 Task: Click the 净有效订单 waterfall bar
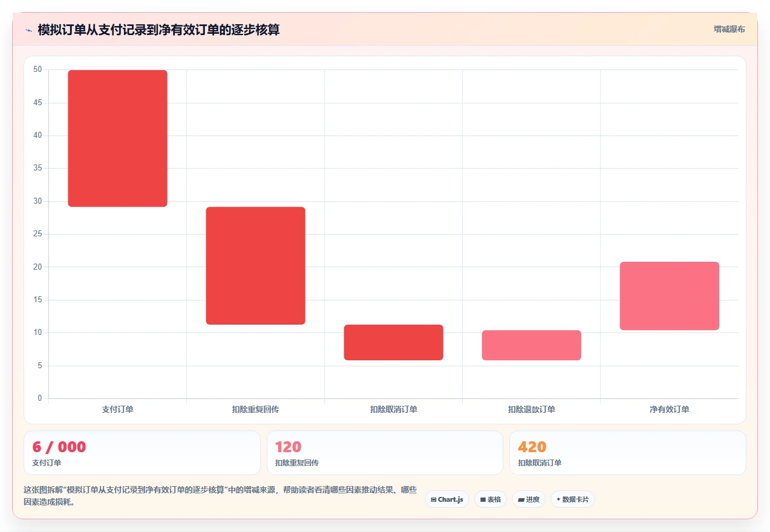670,296
